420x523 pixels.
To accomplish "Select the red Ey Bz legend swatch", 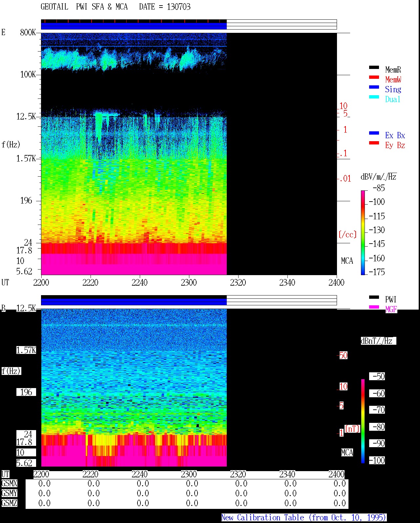I will 374,143.
